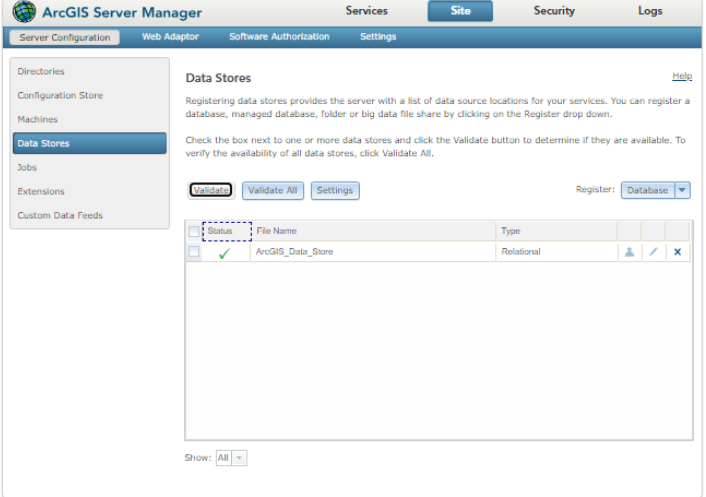This screenshot has width=706, height=497.
Task: Sort by the Type column header
Action: click(556, 231)
